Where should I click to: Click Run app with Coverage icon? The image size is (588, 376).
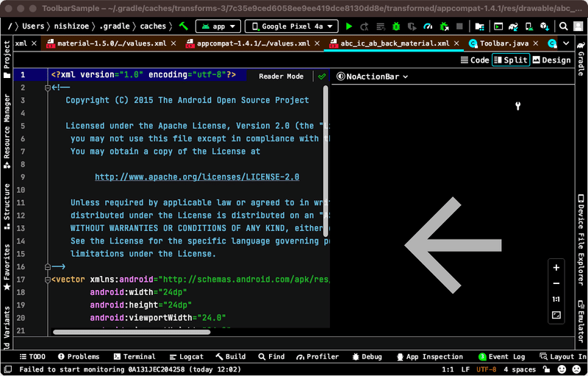click(x=412, y=26)
